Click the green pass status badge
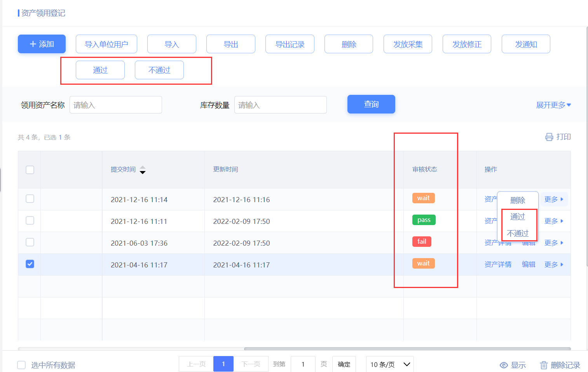 [424, 220]
